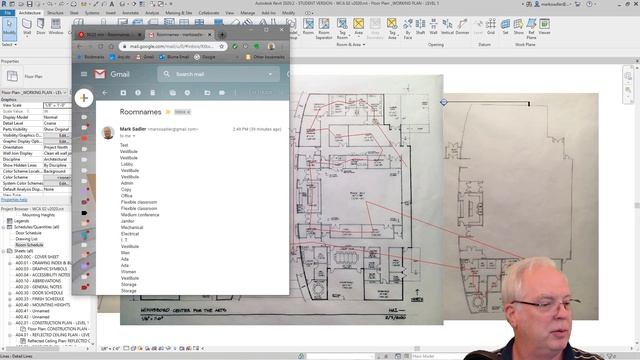Reload the page in the browser

(101, 46)
